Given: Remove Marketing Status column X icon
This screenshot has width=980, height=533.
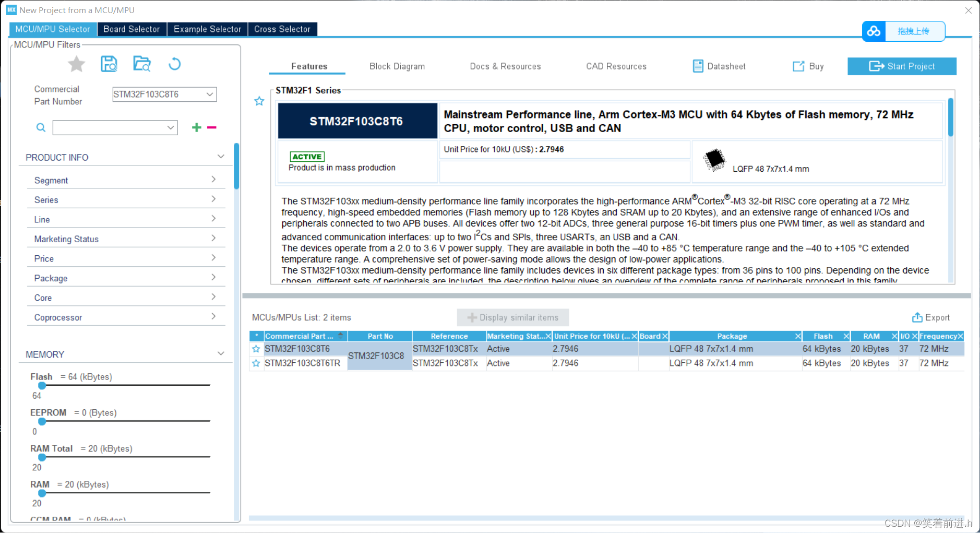Looking at the screenshot, I should [548, 336].
